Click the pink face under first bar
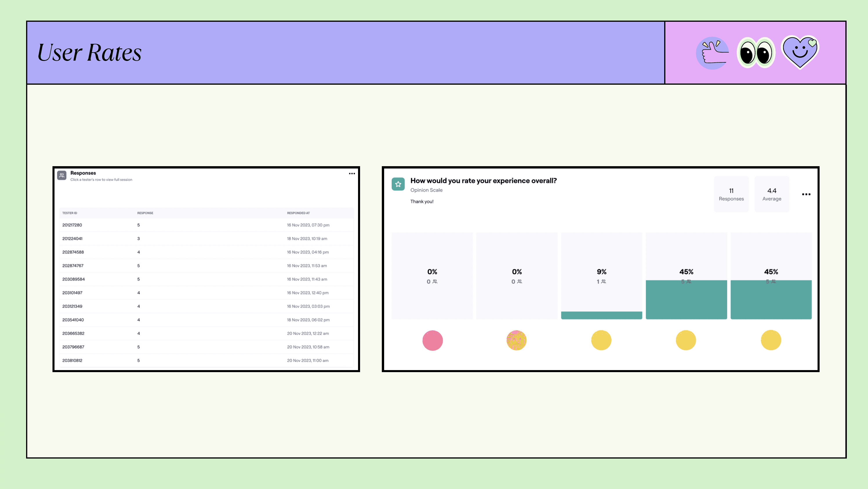Screen dimensions: 868x489 [x=432, y=341]
